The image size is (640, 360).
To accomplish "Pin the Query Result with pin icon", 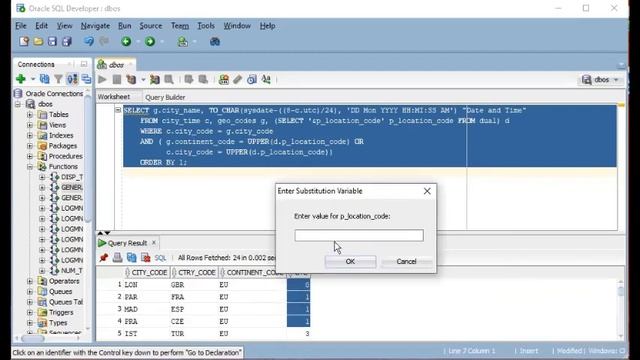I will coord(104,258).
